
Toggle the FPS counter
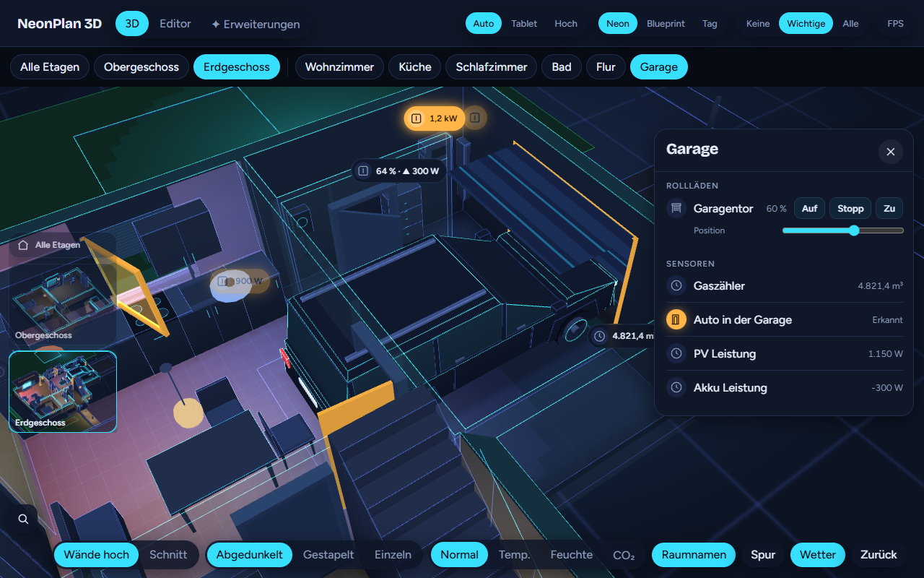895,24
